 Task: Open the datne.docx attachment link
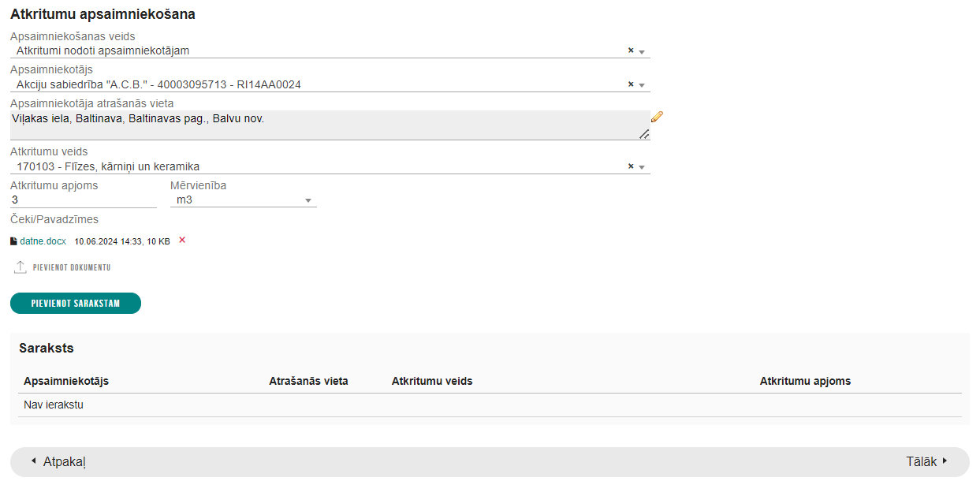coord(43,241)
